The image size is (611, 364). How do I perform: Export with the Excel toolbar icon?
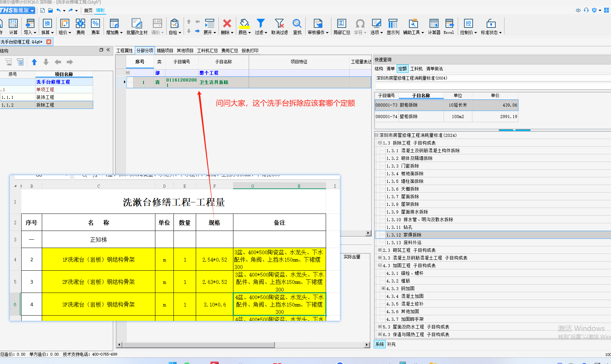449,26
